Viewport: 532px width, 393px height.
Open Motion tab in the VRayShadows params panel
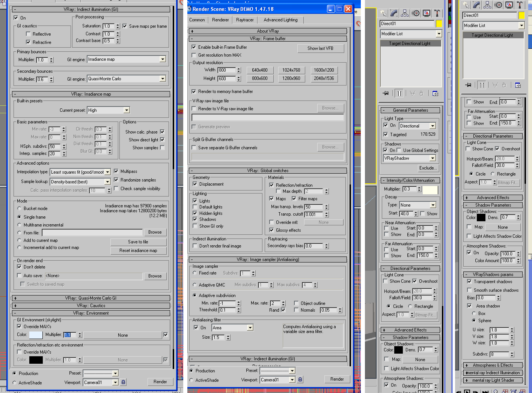coord(499,5)
